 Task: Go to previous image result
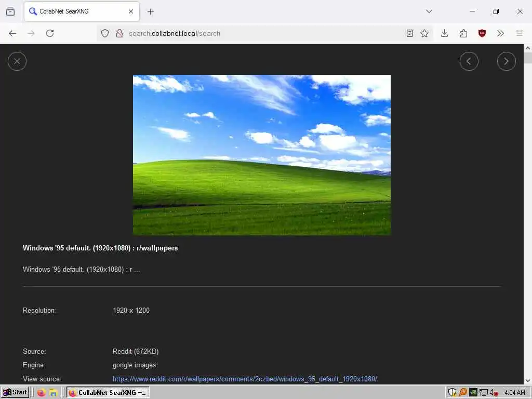coord(469,61)
